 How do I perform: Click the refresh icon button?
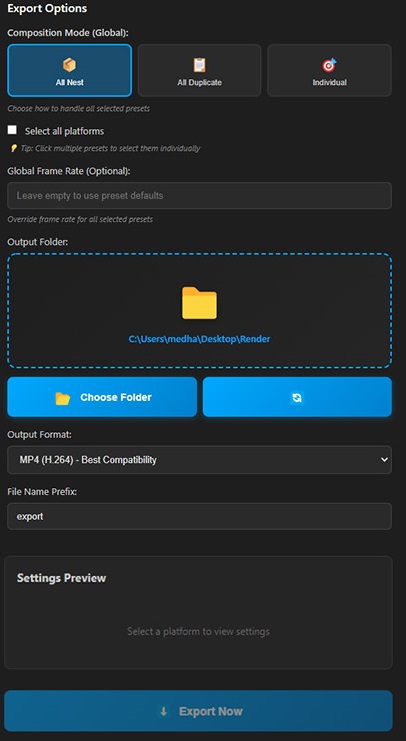(297, 397)
